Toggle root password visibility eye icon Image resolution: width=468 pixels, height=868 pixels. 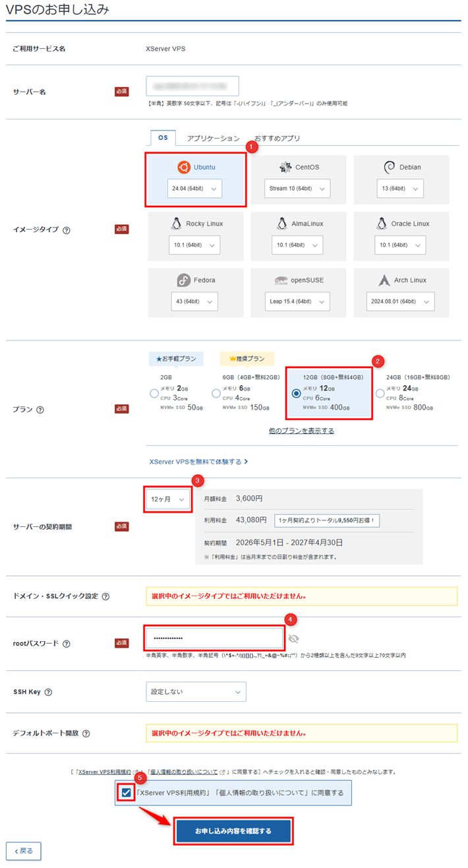click(x=294, y=638)
